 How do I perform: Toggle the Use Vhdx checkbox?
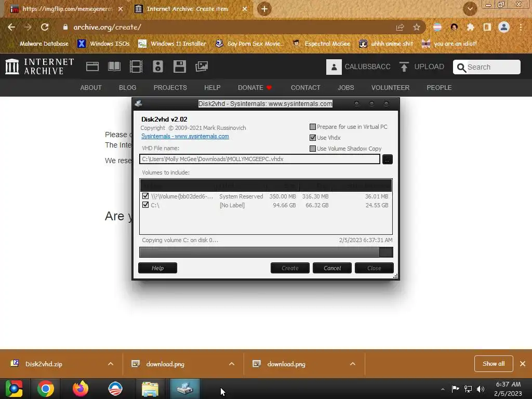click(313, 138)
